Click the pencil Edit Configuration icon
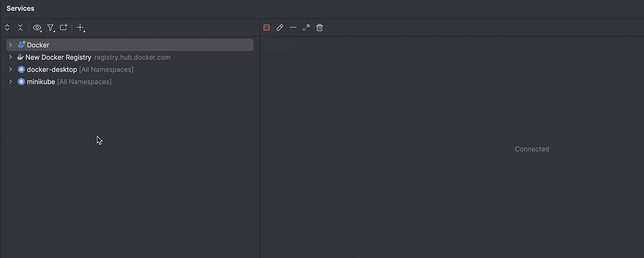644x258 pixels. pyautogui.click(x=280, y=28)
